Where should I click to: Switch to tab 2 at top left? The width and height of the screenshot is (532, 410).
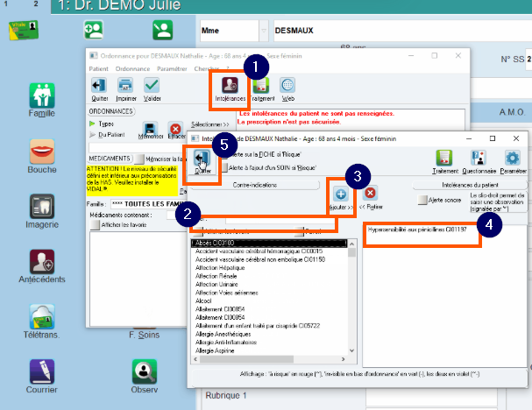[x=36, y=4]
